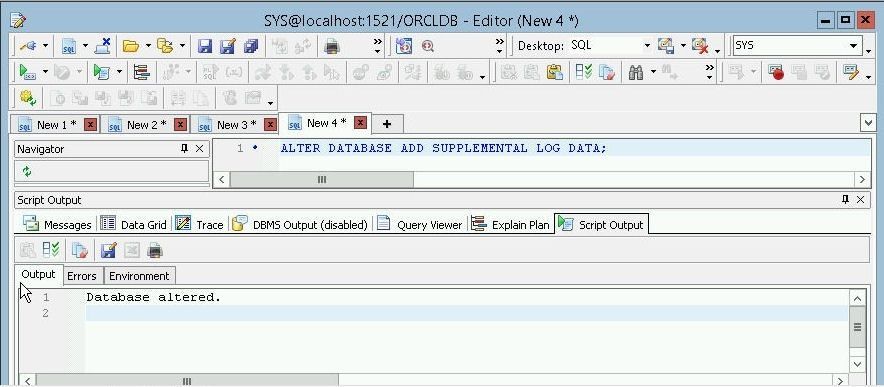The image size is (884, 387).
Task: Click the Explain Plan tree icon in toolbar
Action: pyautogui.click(x=141, y=72)
